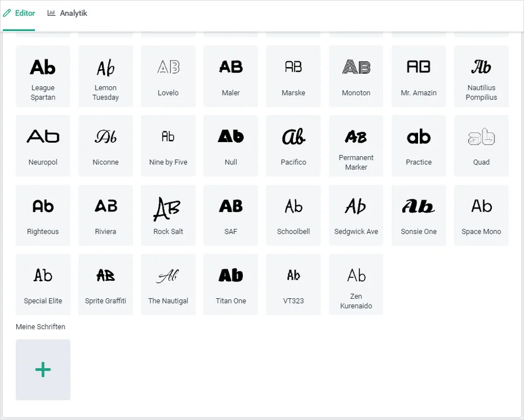
Task: Select the League Spartan font
Action: [43, 76]
